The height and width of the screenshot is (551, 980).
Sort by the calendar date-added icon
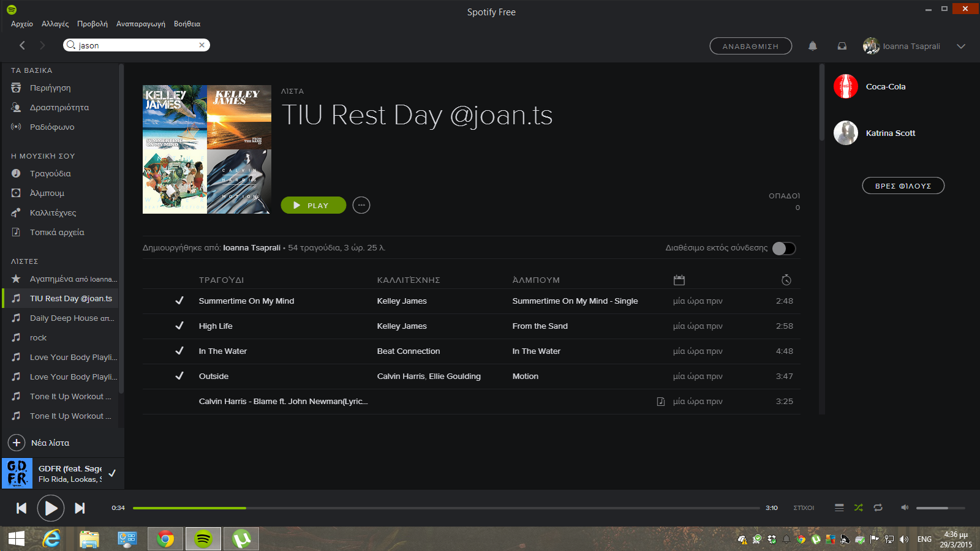click(x=679, y=280)
